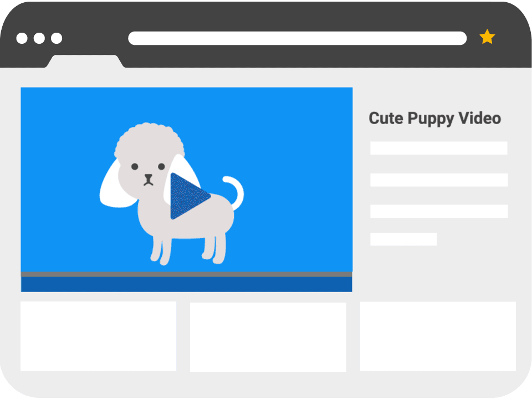Toggle the bookmark star for this page

pyautogui.click(x=487, y=37)
